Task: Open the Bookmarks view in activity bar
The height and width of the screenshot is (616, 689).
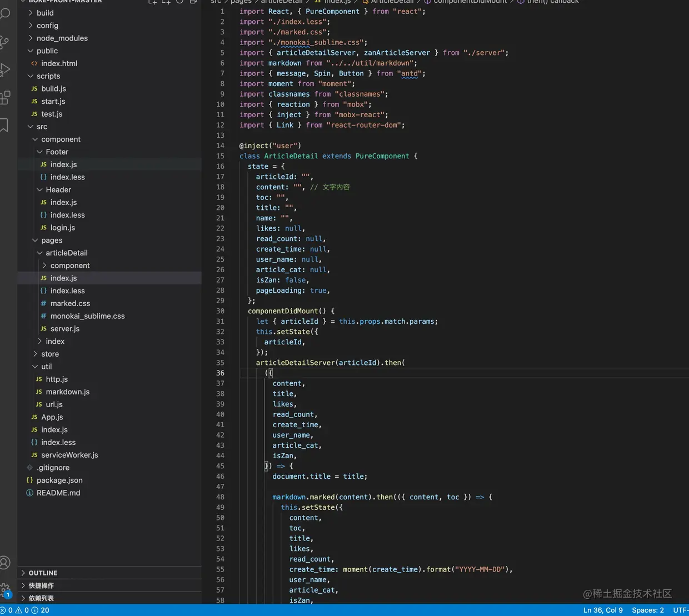Action: 4,125
